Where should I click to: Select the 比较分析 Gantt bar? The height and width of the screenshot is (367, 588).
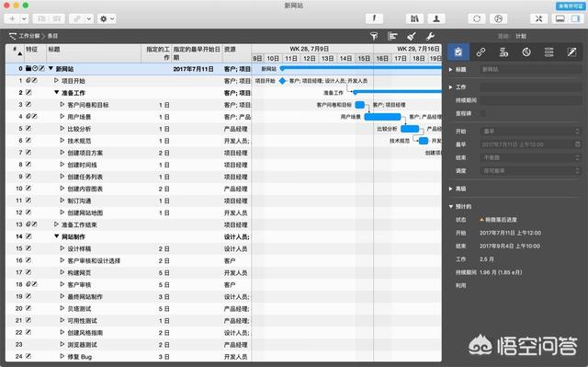click(x=410, y=129)
